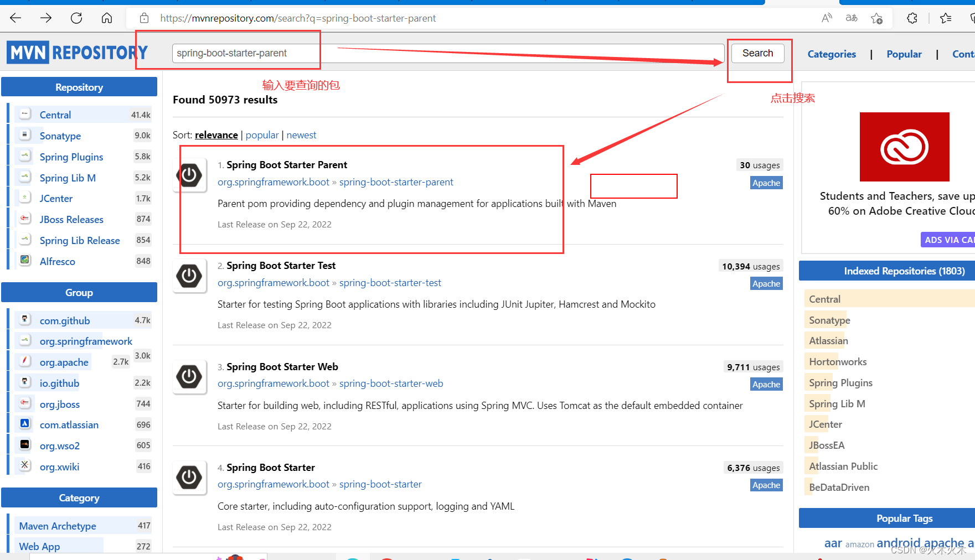
Task: Select Spring Plugins in Repository sidebar
Action: [71, 157]
